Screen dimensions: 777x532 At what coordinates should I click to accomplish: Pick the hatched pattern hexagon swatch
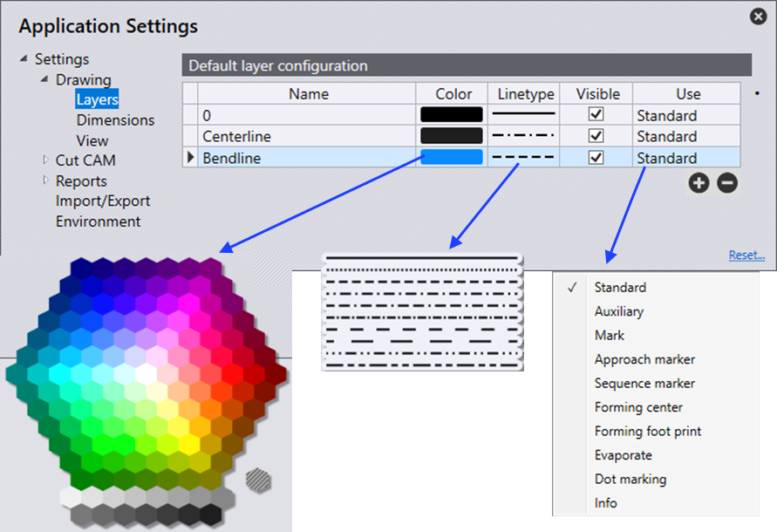tap(257, 477)
